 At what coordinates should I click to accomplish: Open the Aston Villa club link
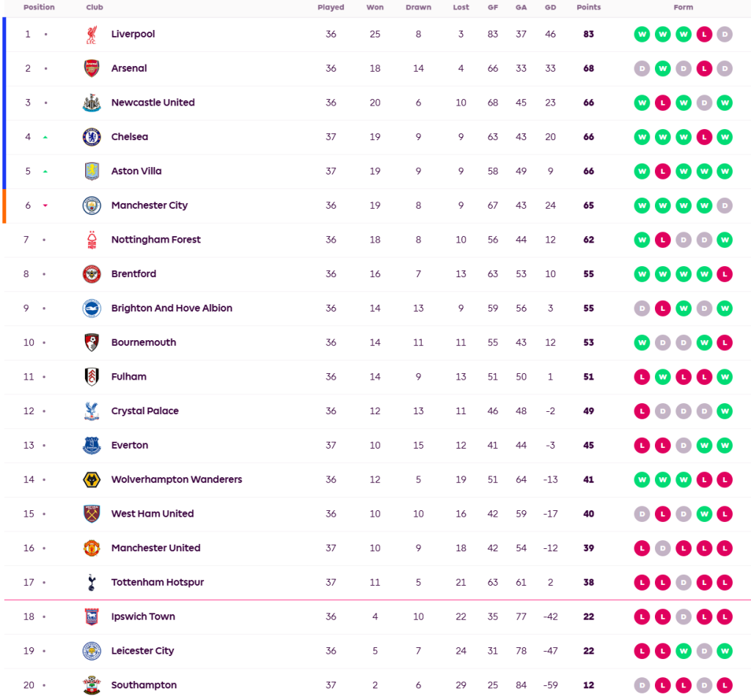pos(136,172)
